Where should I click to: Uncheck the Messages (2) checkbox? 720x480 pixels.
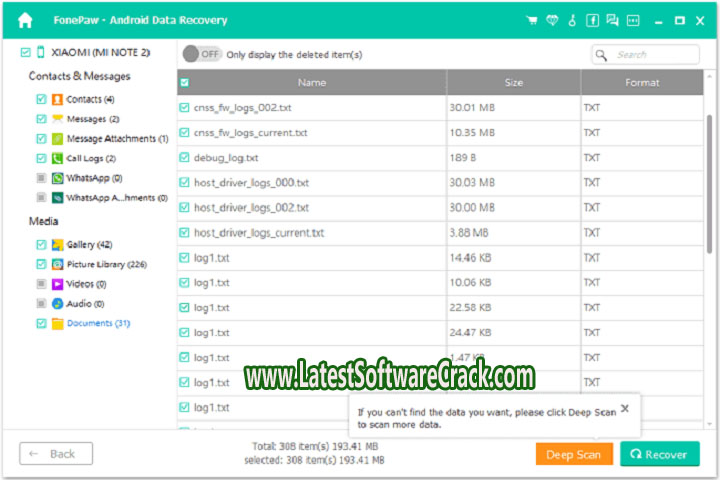[41, 119]
